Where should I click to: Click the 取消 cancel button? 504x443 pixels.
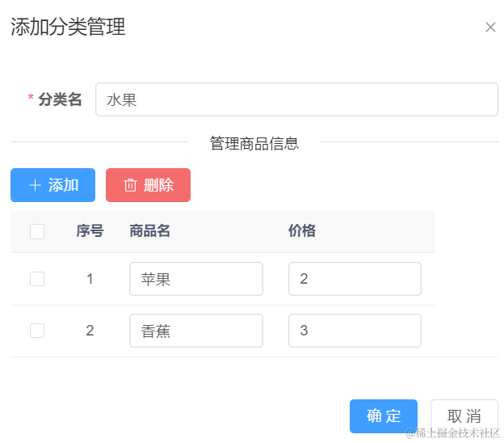(x=464, y=416)
